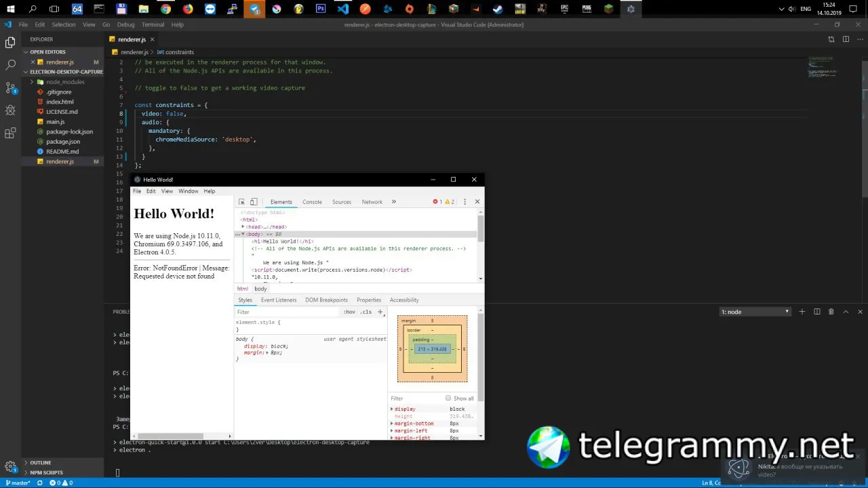Add a new terminal with plus icon
The height and width of the screenshot is (488, 868).
coord(802,312)
